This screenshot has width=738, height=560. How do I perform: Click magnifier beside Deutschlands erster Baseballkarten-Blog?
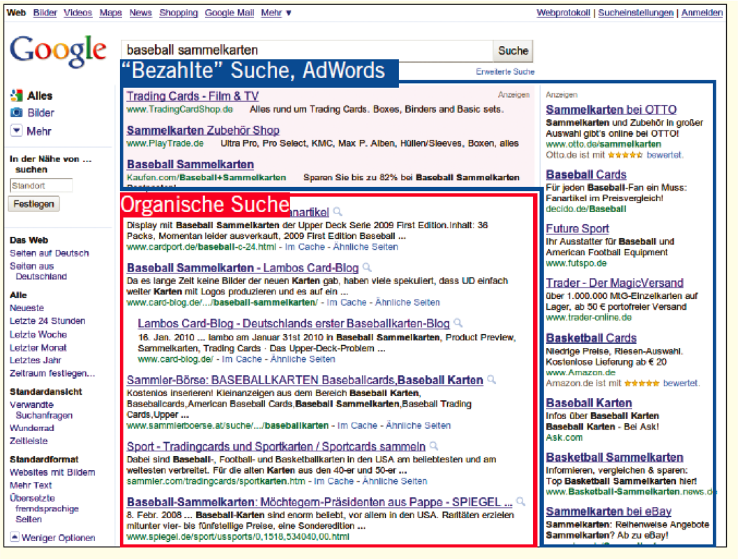(458, 324)
